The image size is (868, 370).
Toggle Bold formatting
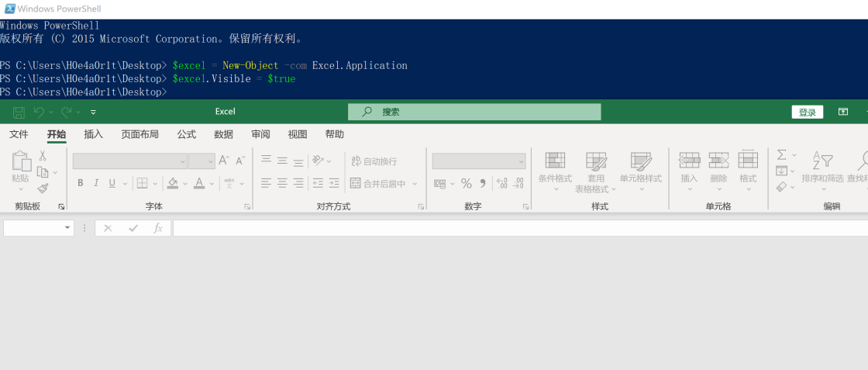81,183
